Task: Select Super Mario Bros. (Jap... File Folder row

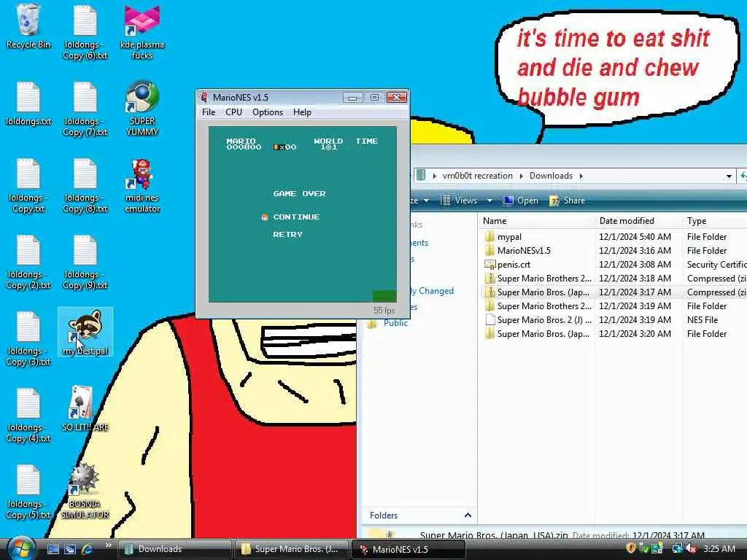Action: click(x=614, y=334)
